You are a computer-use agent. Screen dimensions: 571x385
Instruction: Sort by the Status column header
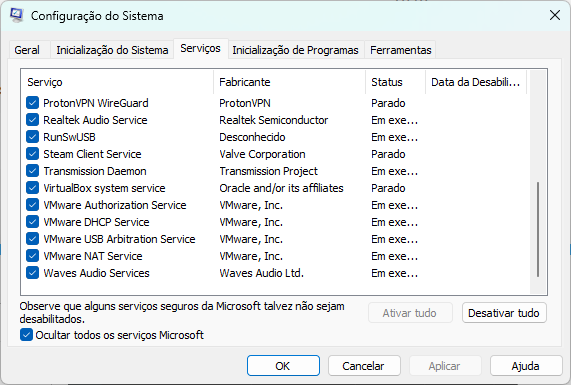coord(395,82)
